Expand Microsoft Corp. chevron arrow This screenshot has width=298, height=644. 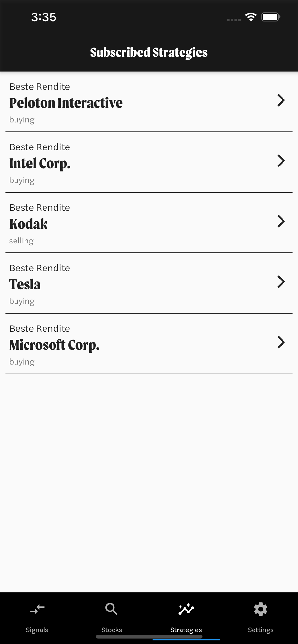(x=281, y=342)
